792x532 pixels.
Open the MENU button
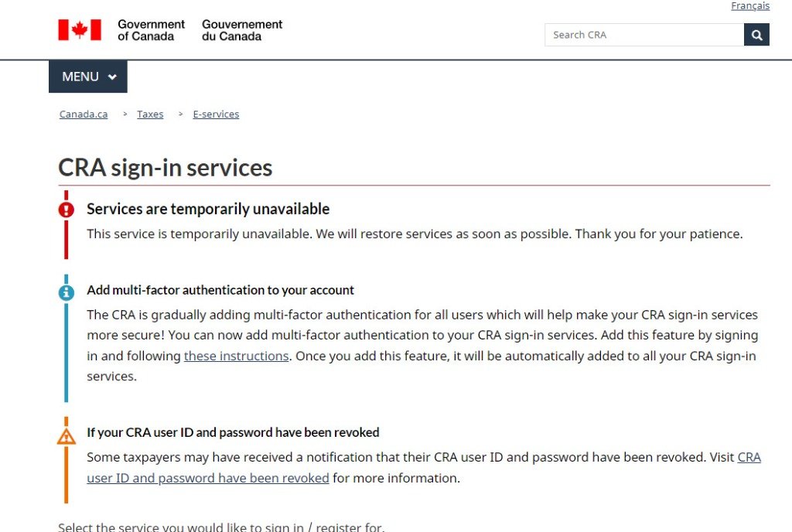click(88, 77)
